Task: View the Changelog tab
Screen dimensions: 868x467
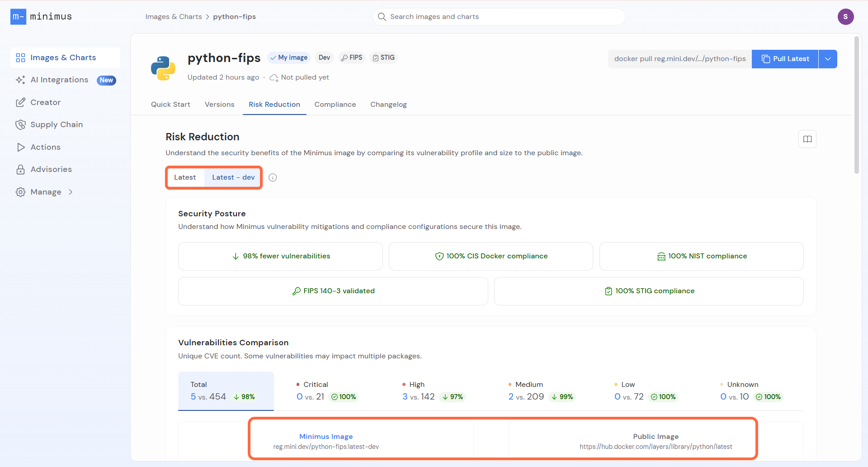Action: point(389,105)
